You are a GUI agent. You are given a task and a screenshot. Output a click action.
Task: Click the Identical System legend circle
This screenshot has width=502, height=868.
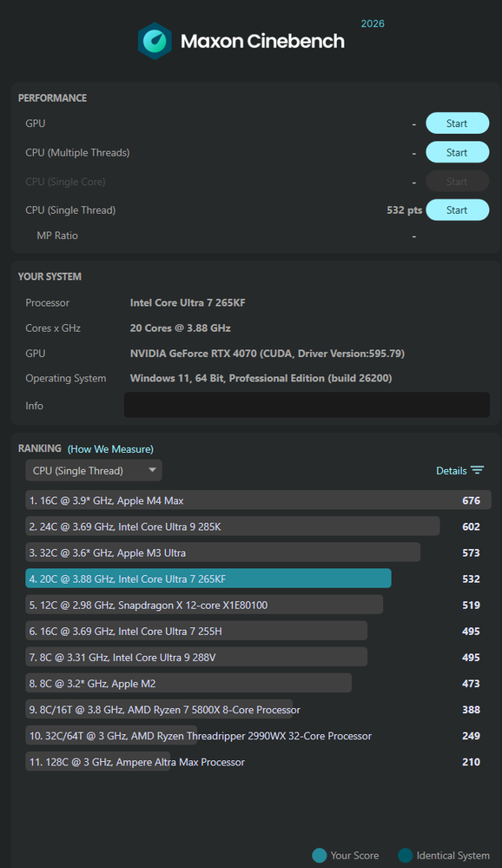pyautogui.click(x=405, y=855)
